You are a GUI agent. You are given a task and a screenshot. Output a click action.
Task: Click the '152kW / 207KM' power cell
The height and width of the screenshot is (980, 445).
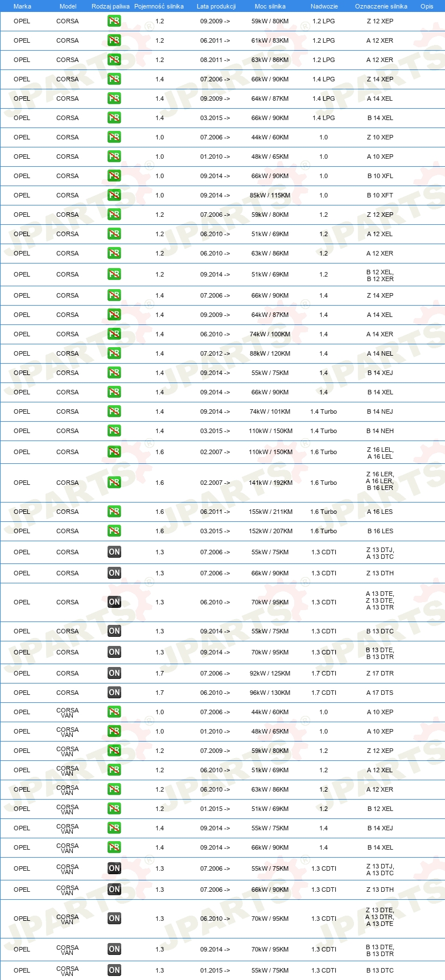click(x=270, y=531)
